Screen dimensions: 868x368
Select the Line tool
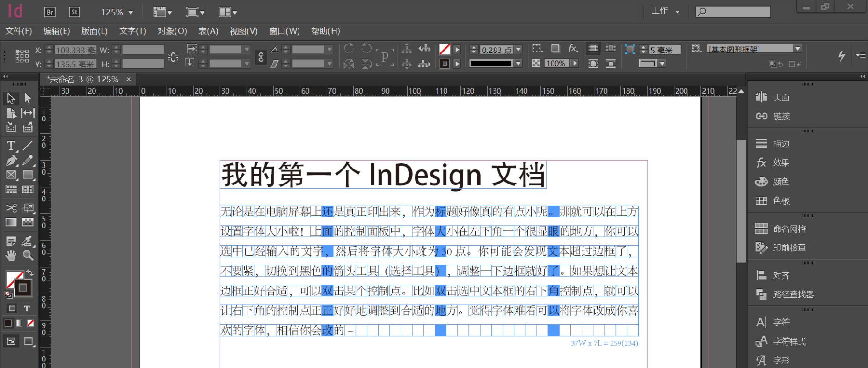pyautogui.click(x=28, y=146)
